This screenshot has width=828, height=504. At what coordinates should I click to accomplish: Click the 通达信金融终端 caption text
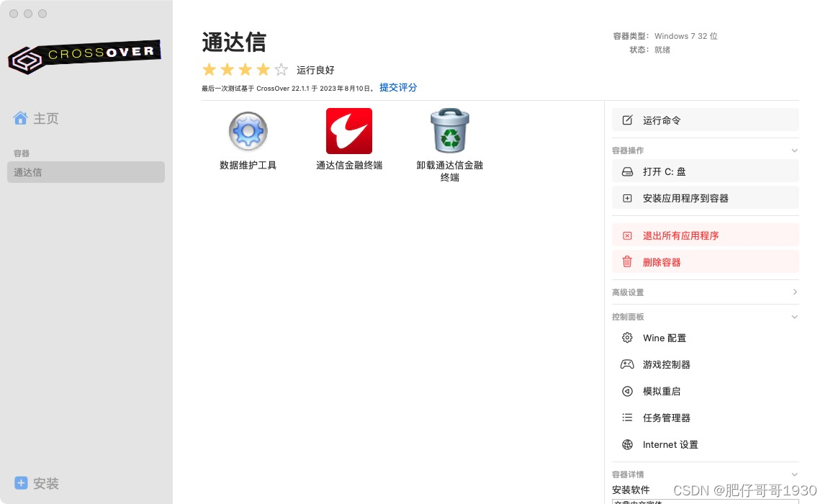pos(349,165)
